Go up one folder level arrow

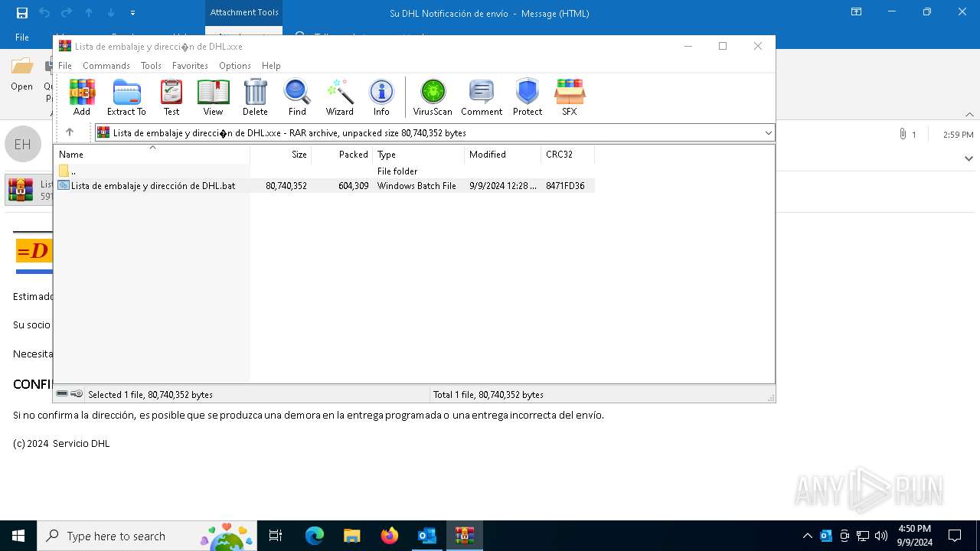tap(70, 132)
